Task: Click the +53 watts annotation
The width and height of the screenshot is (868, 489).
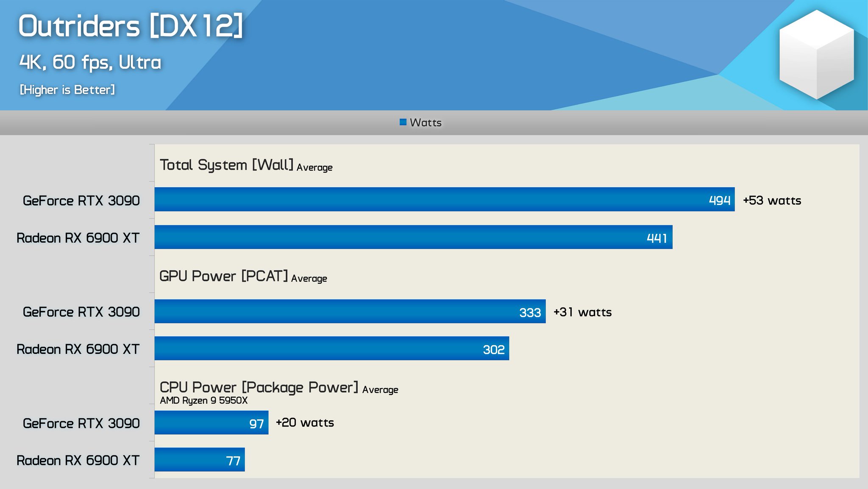Action: click(x=771, y=201)
